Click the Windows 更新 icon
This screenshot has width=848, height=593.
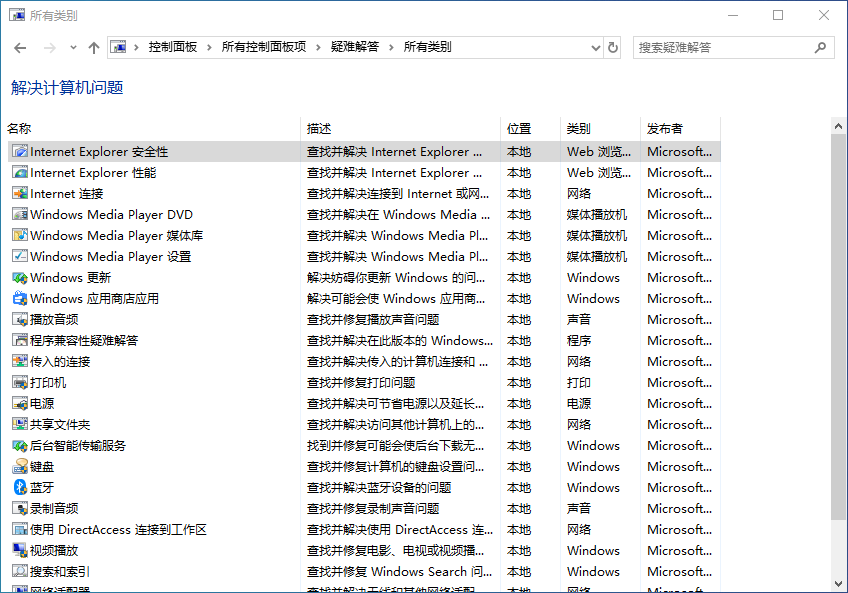pos(19,277)
